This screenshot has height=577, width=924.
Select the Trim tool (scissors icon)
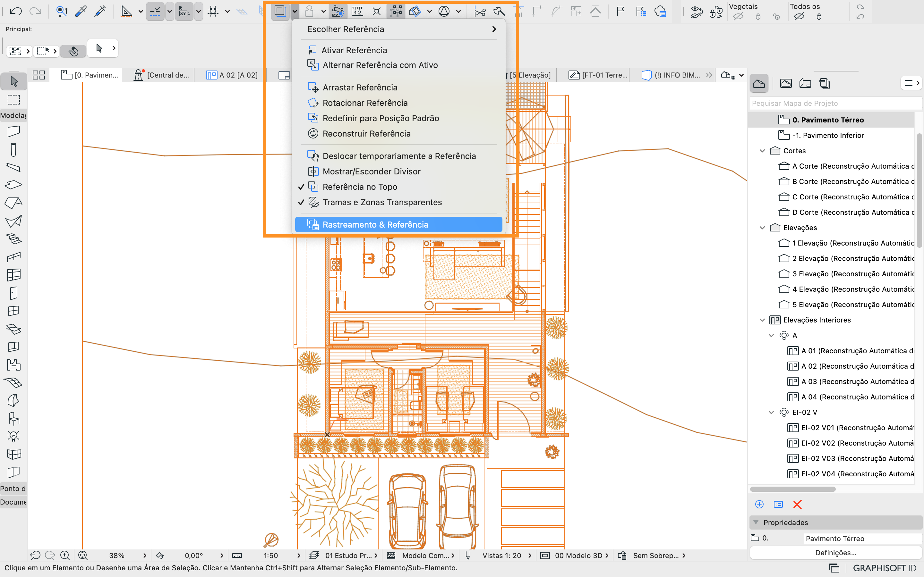click(480, 11)
